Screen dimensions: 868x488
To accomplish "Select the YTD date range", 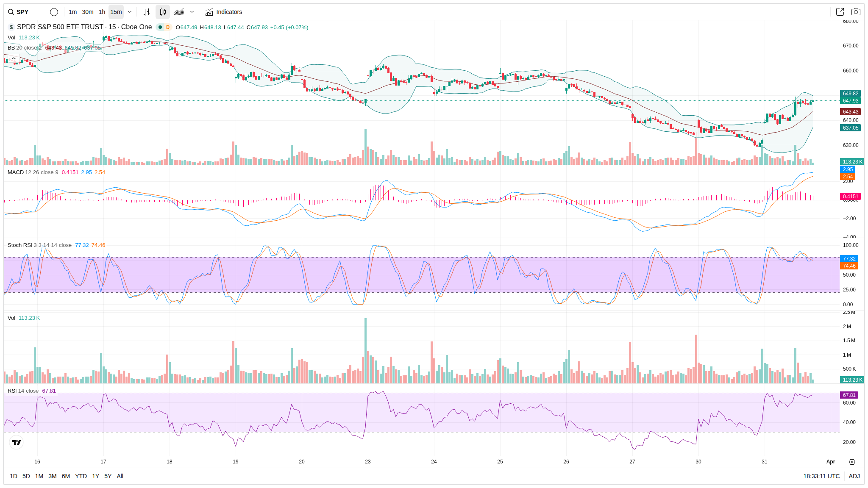I will point(81,476).
